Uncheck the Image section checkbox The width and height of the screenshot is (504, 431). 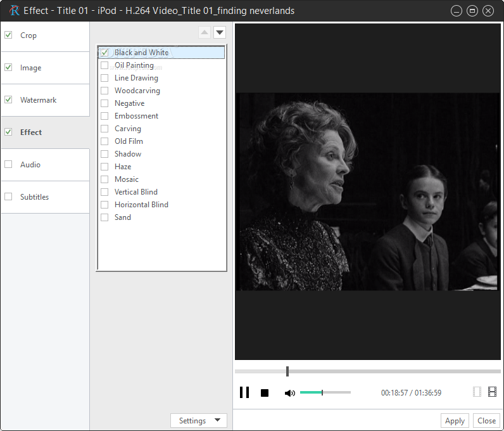coord(8,67)
